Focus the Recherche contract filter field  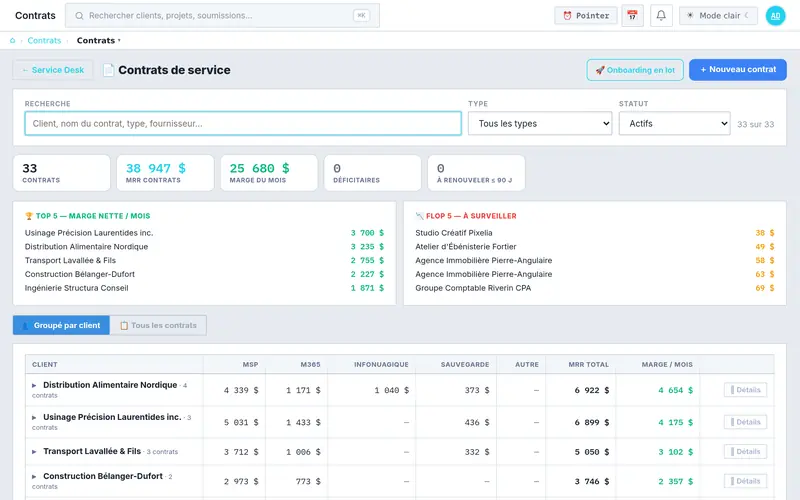(x=243, y=123)
